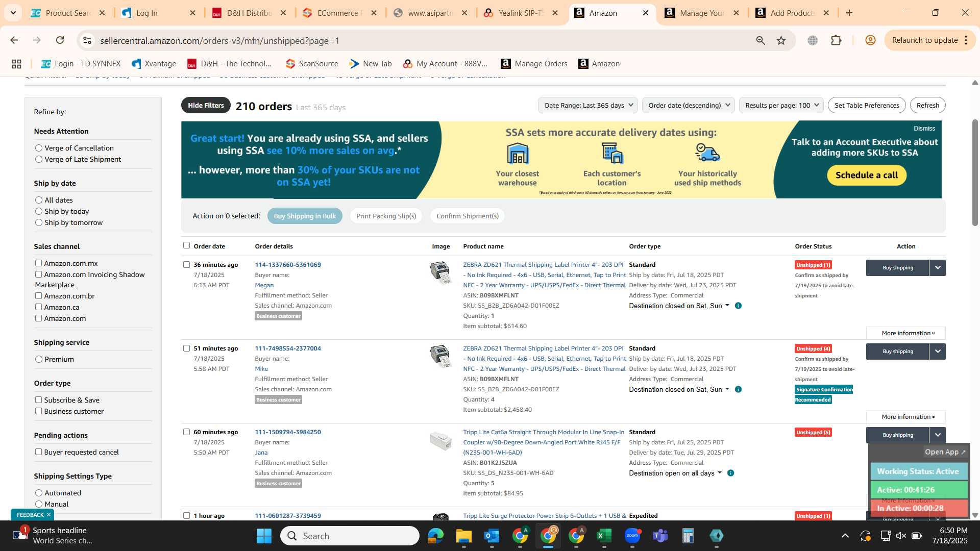Select order 114-1337660-5361069 checkbox
980x551 pixels.
186,265
